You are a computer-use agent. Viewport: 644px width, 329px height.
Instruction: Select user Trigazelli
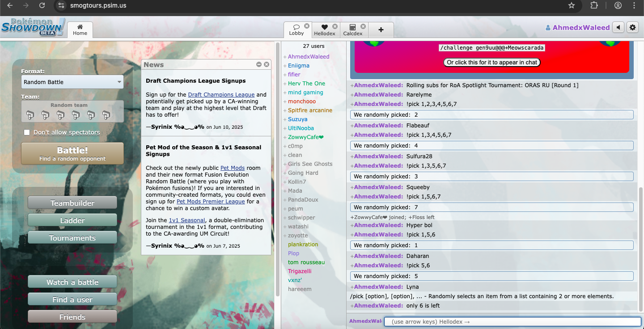tap(300, 271)
